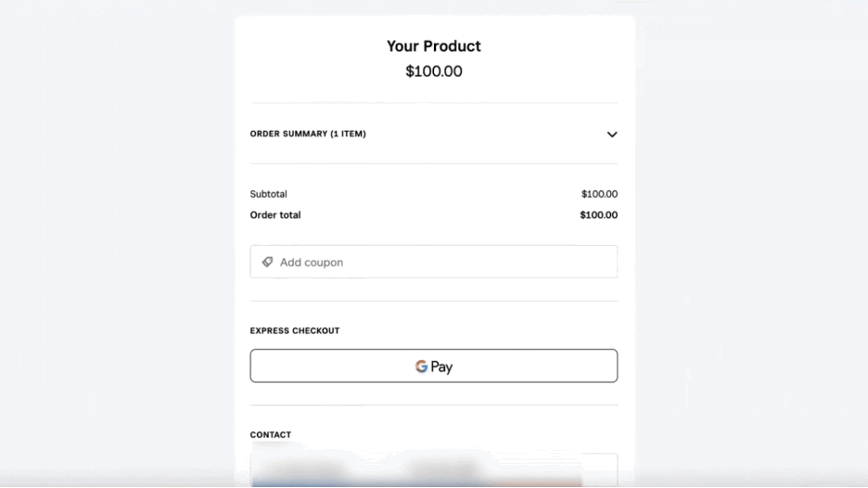The height and width of the screenshot is (488, 868).
Task: Click the divider line above CONTACT
Action: (433, 405)
